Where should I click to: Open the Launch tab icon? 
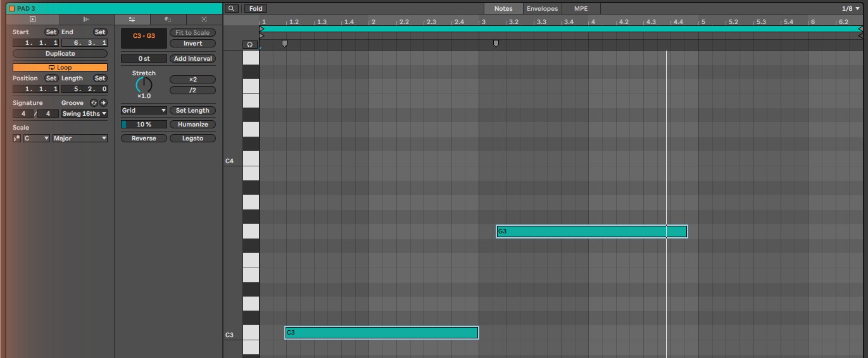click(x=87, y=20)
